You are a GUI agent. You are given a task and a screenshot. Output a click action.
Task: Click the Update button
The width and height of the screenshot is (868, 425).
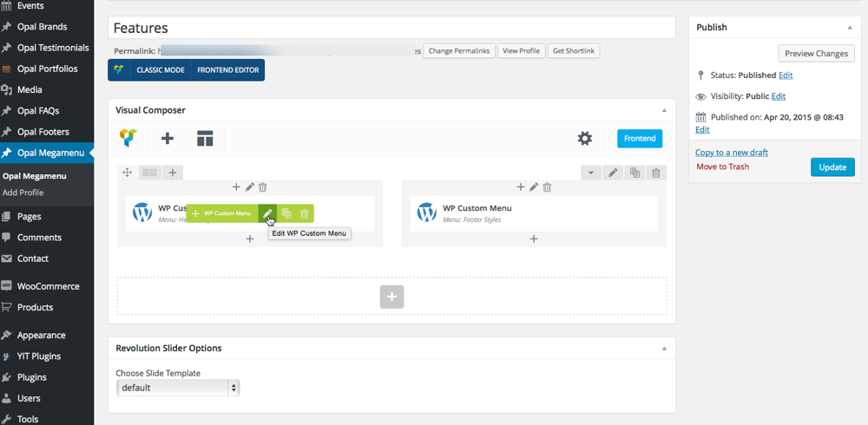coord(832,167)
